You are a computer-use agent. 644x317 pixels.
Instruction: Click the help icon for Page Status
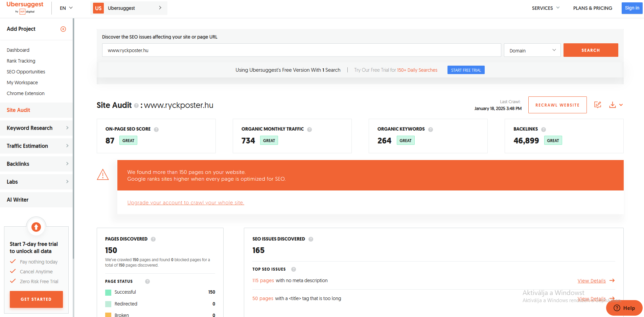pyautogui.click(x=147, y=281)
